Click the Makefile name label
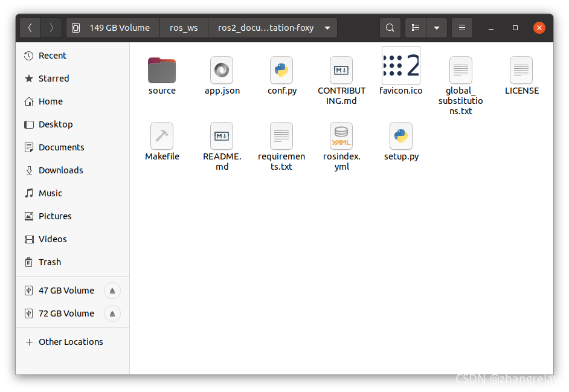569x392 pixels. click(162, 156)
